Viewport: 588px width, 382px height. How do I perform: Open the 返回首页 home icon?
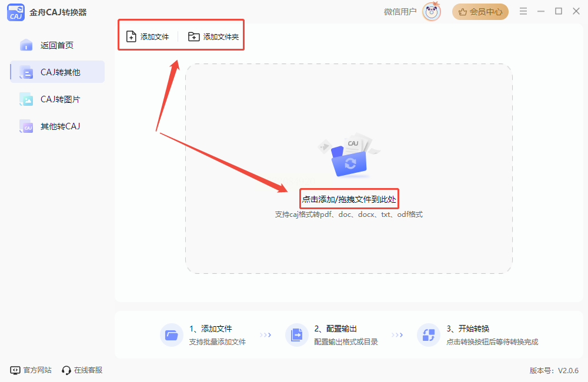pyautogui.click(x=26, y=45)
